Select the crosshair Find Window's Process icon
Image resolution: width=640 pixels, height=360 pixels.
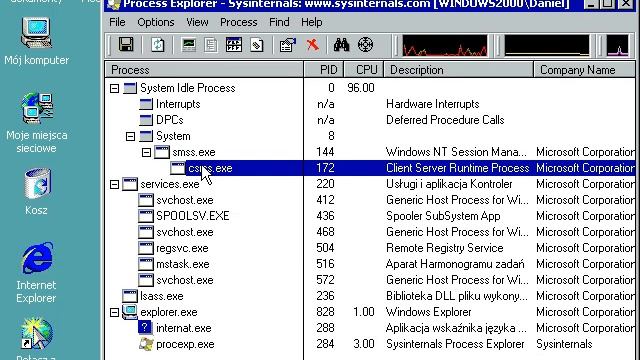[365, 44]
